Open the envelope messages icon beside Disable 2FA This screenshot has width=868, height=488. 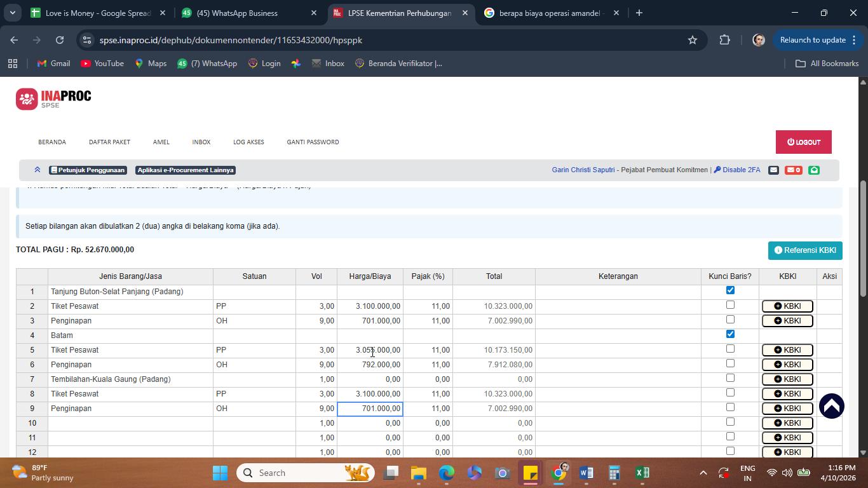(773, 170)
